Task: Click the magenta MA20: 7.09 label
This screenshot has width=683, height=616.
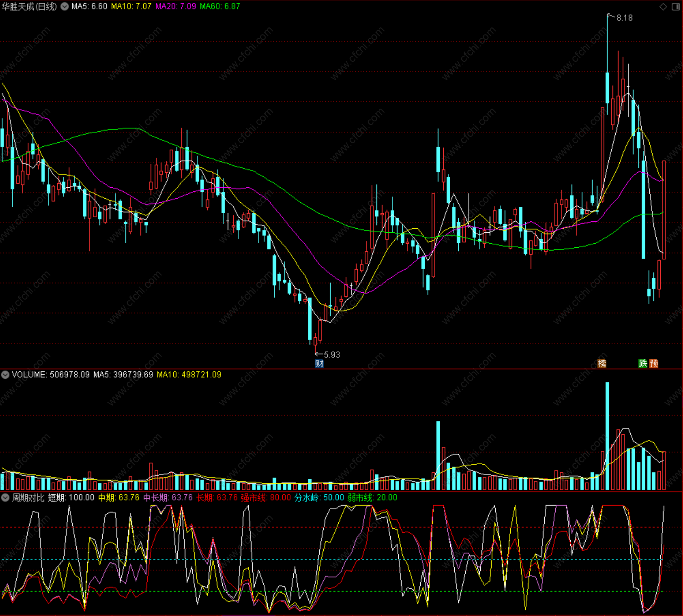Action: (x=176, y=6)
